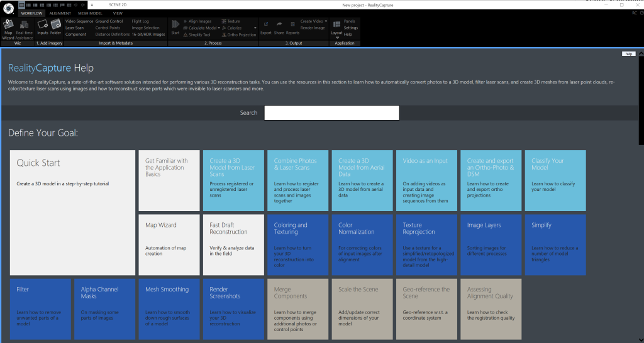Open Create a 3D Model from Laser Scans
The image size is (644, 343).
(234, 180)
